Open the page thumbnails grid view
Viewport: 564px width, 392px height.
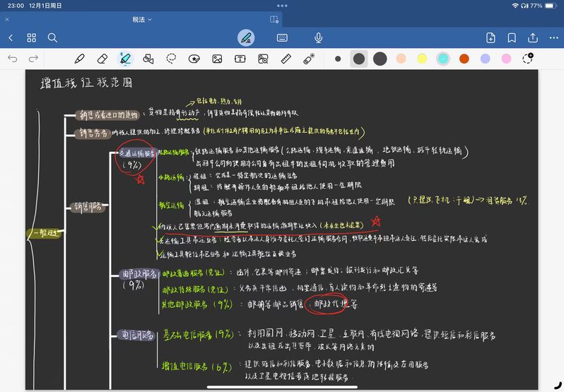(x=32, y=37)
